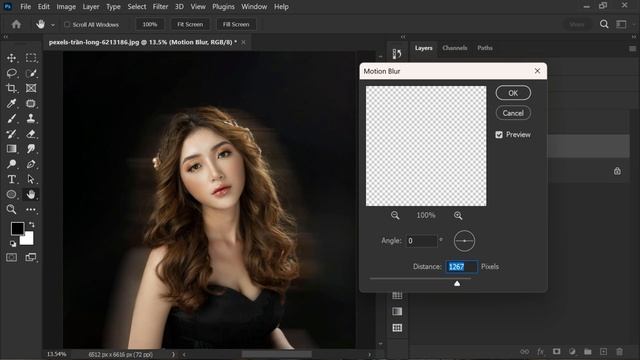Open the Search magnifier in options bar
The width and height of the screenshot is (640, 360).
pos(604,24)
